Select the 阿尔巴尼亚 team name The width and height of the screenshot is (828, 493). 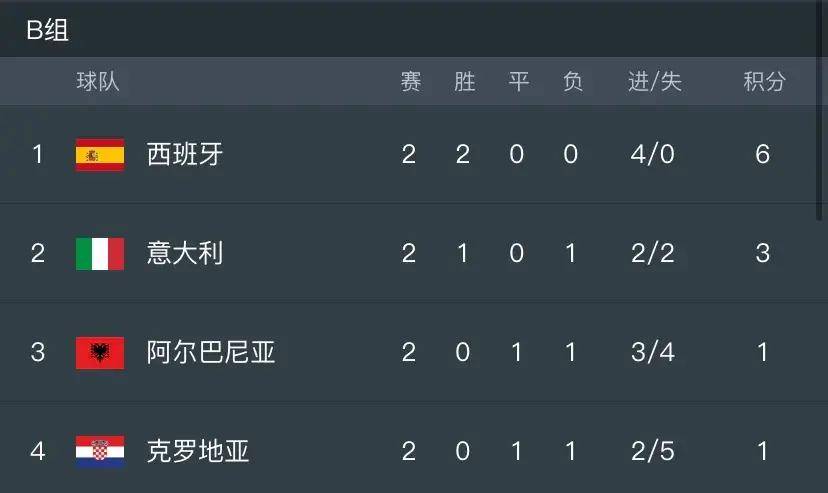(x=211, y=352)
